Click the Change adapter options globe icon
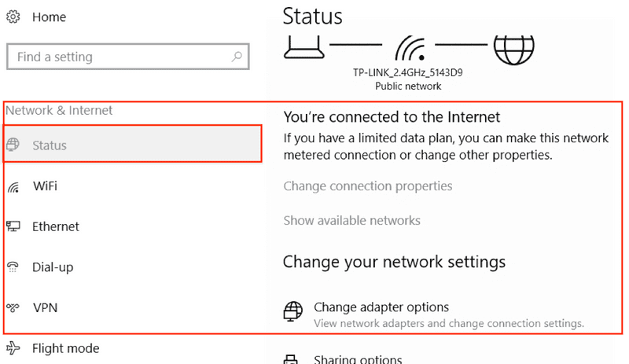Viewport: 629px width, 364px height. (293, 311)
